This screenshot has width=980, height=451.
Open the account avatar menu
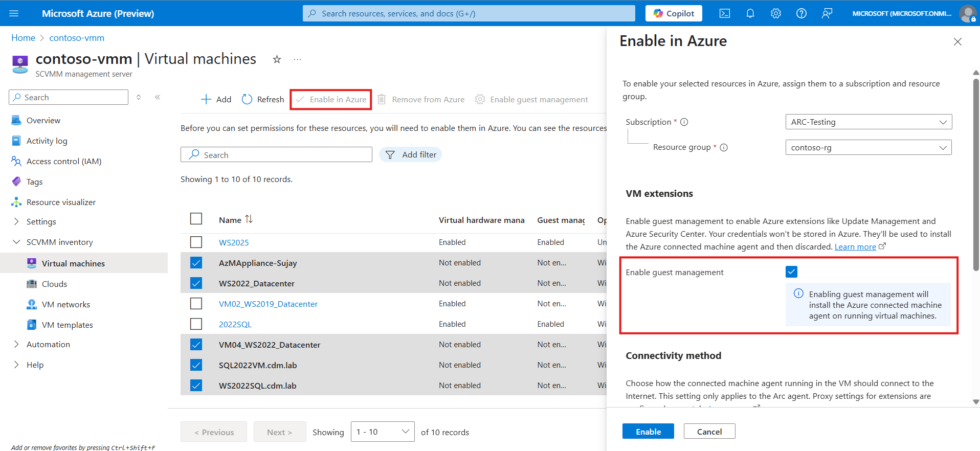(x=967, y=13)
